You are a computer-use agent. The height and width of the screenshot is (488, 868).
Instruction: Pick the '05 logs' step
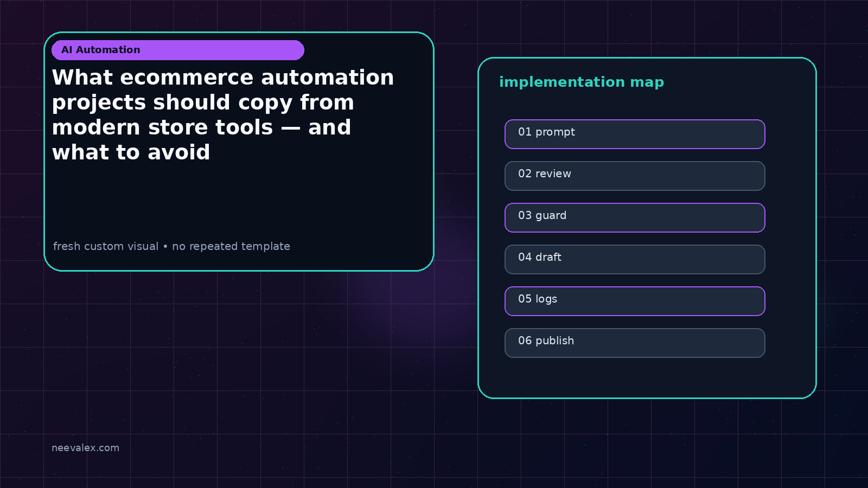(635, 301)
